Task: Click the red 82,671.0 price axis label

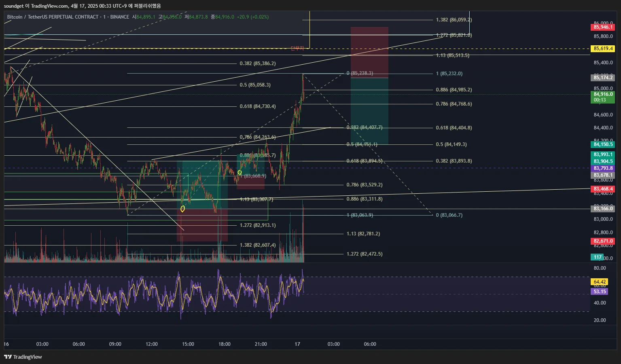Action: point(602,241)
